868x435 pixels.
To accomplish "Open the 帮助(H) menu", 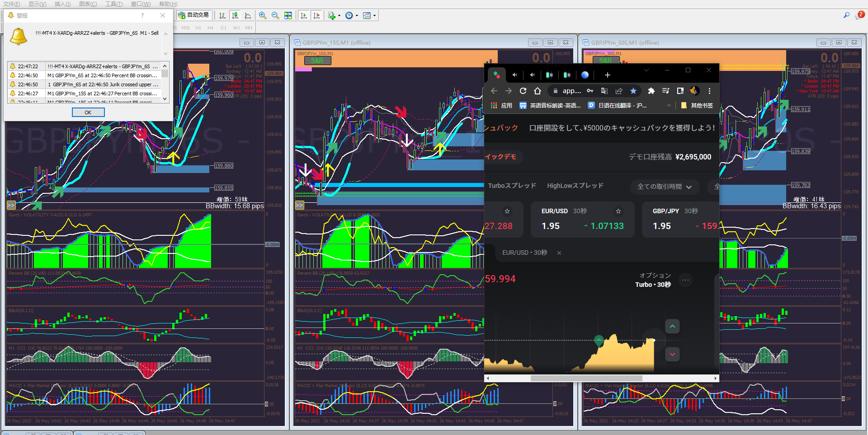I will click(168, 4).
